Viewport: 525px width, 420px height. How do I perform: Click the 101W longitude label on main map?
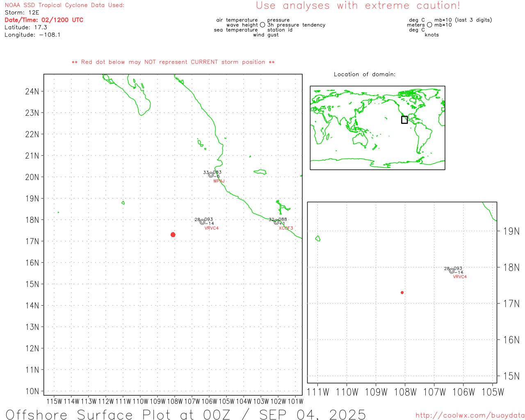click(295, 402)
